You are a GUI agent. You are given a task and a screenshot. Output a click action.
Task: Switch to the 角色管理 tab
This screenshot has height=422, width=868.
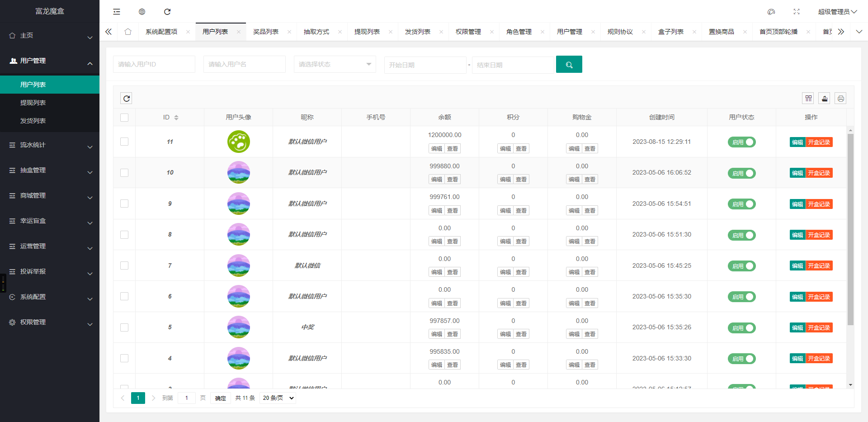pyautogui.click(x=519, y=32)
